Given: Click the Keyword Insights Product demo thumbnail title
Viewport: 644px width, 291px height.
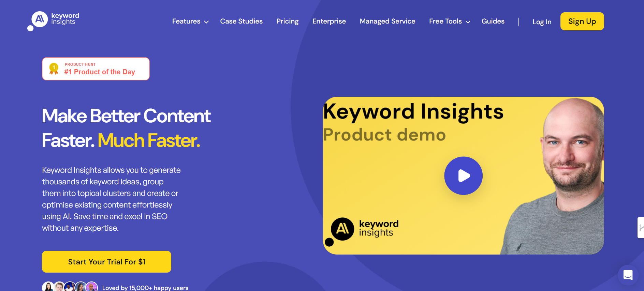Looking at the screenshot, I should tap(413, 122).
